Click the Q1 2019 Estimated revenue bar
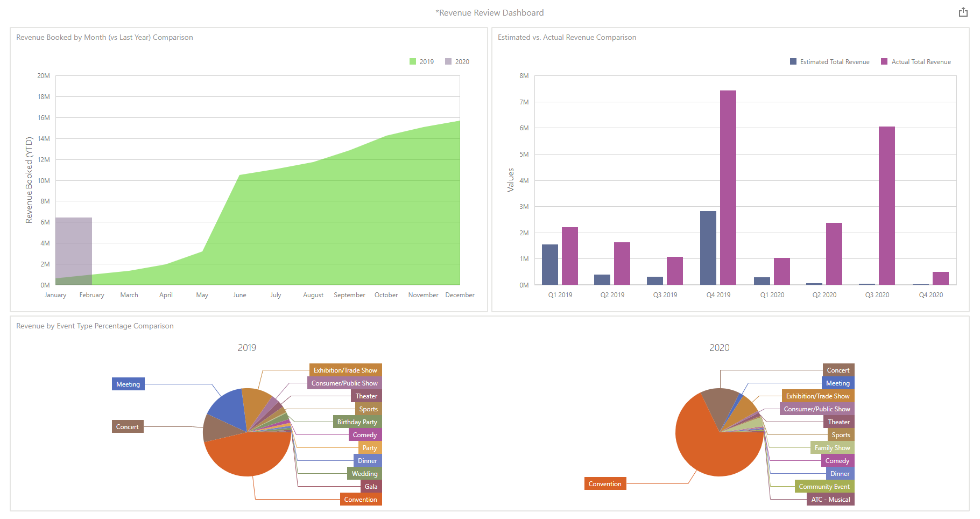980x519 pixels. [550, 264]
